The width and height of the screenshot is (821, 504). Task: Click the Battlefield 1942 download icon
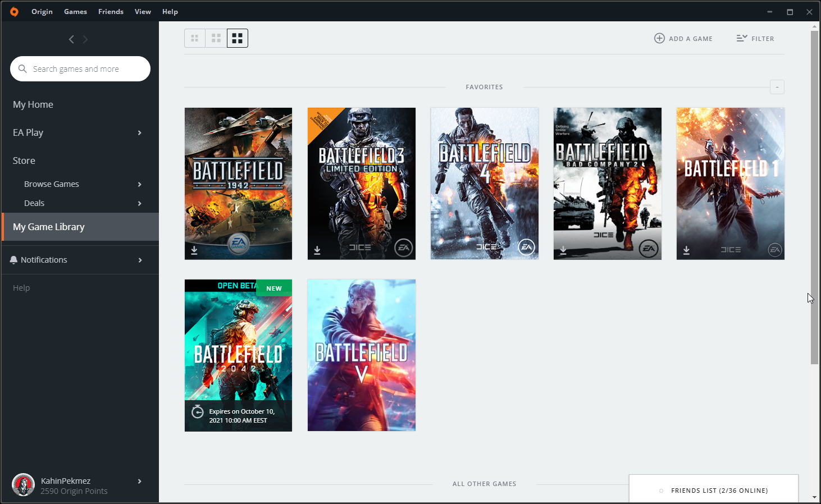(194, 250)
